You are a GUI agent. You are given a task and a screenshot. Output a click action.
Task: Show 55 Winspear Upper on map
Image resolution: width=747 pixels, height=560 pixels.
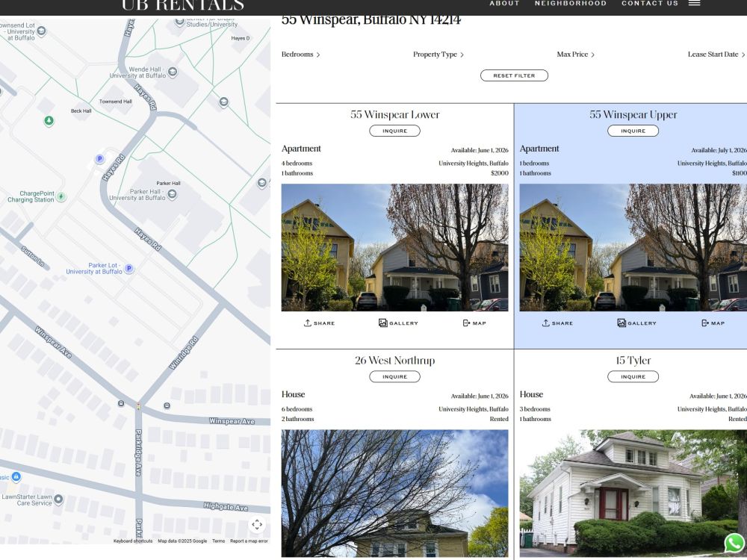coord(713,323)
